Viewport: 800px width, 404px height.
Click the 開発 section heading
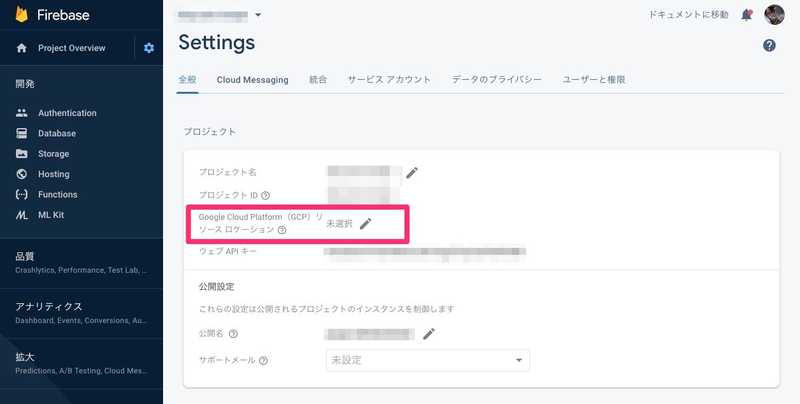tap(25, 84)
